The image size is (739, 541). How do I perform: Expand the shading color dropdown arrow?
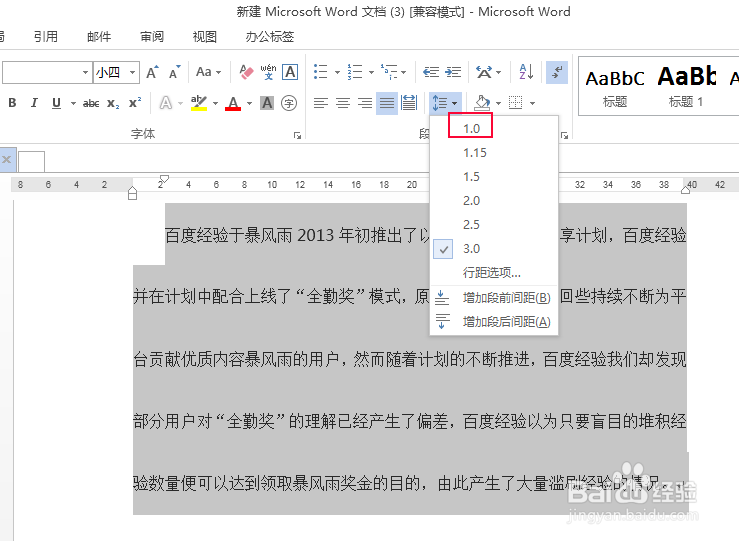[498, 103]
